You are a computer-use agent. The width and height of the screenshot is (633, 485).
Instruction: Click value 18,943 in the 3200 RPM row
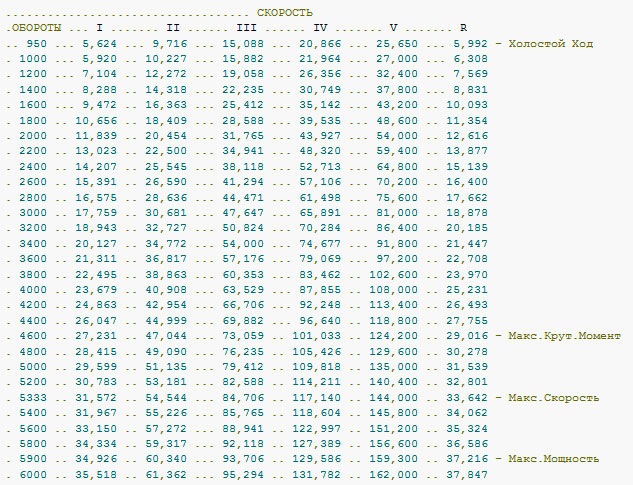(96, 228)
